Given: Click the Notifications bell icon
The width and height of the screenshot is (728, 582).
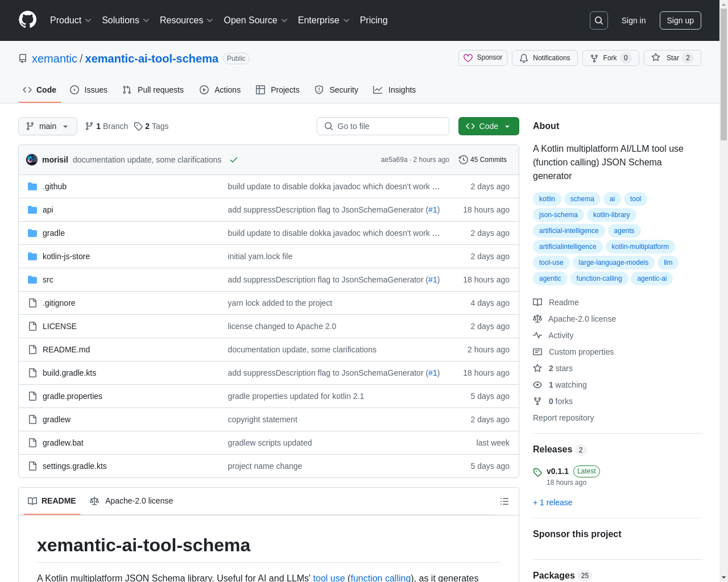Looking at the screenshot, I should (524, 58).
